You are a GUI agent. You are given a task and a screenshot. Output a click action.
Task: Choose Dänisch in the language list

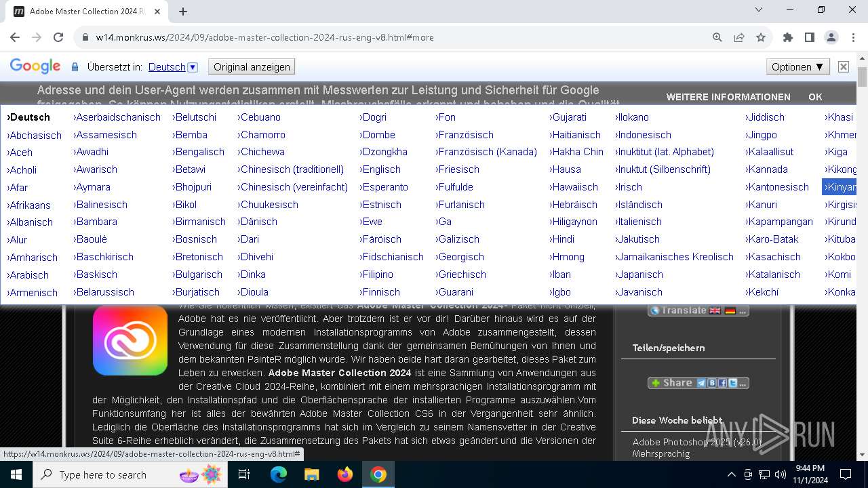point(258,222)
